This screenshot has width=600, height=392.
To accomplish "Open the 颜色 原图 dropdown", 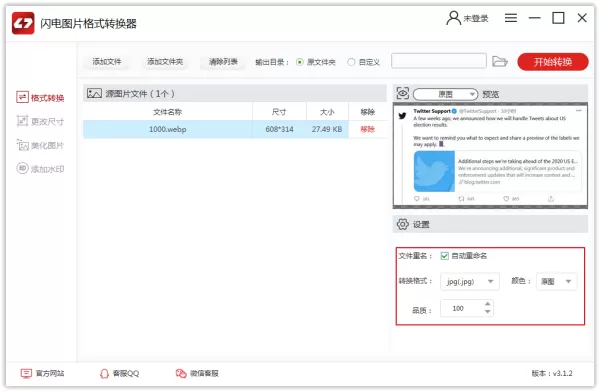I will click(556, 281).
